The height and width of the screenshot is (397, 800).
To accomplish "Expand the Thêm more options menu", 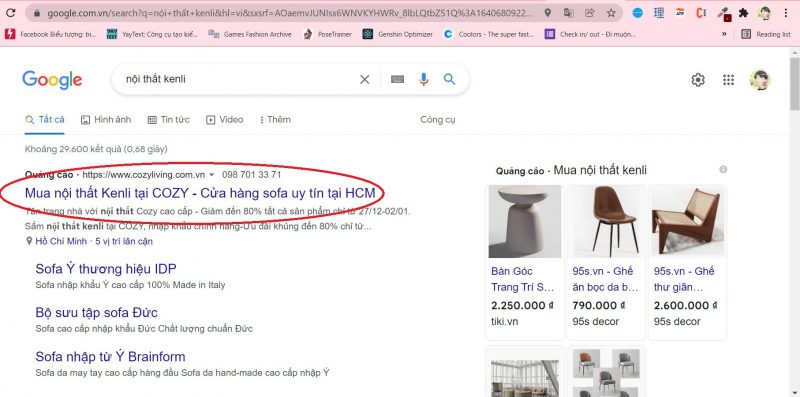I will click(275, 119).
